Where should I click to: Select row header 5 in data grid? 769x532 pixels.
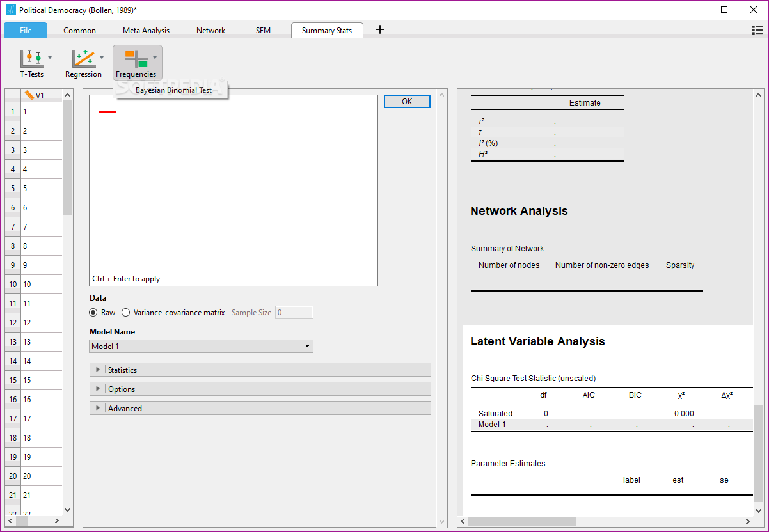pos(13,189)
